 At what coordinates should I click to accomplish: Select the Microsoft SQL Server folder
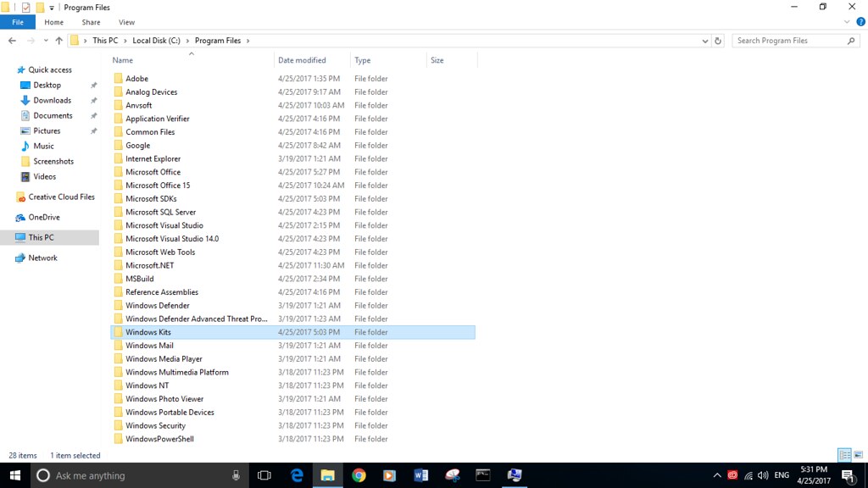point(160,212)
